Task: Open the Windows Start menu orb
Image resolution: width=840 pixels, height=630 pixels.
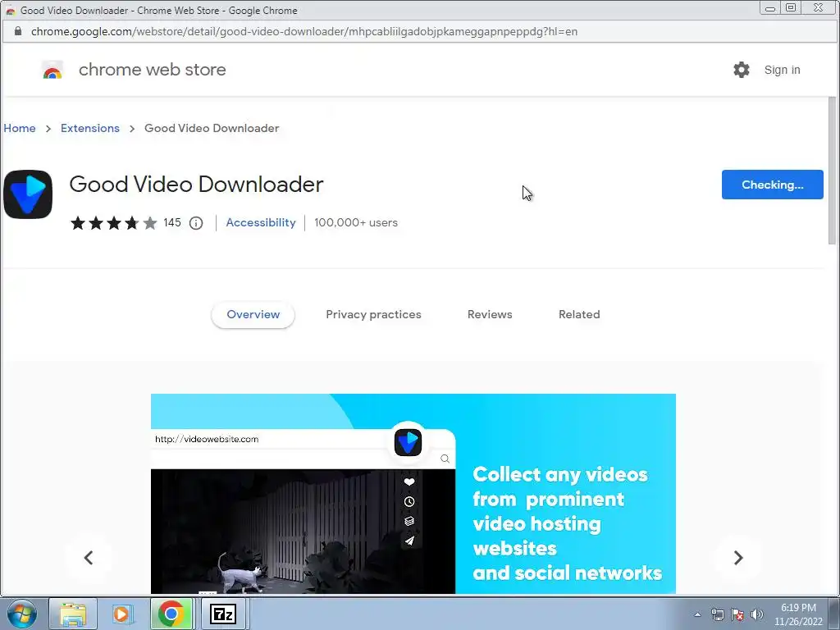Action: point(22,614)
